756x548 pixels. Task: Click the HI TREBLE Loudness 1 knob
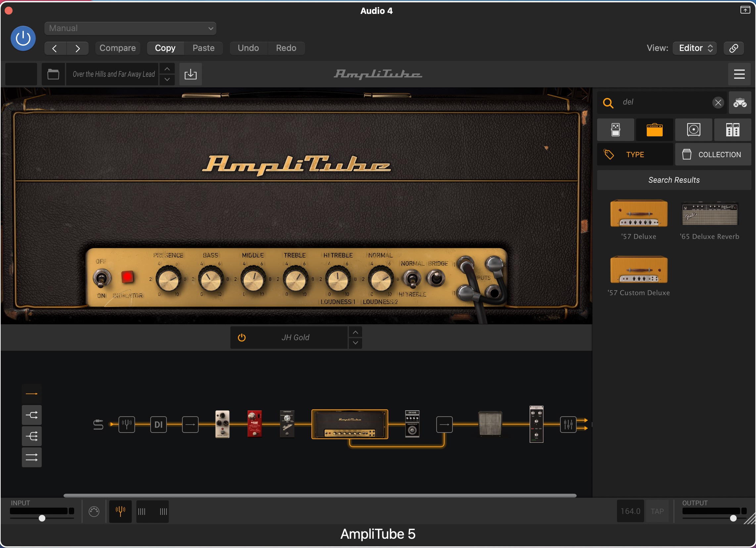pos(338,279)
